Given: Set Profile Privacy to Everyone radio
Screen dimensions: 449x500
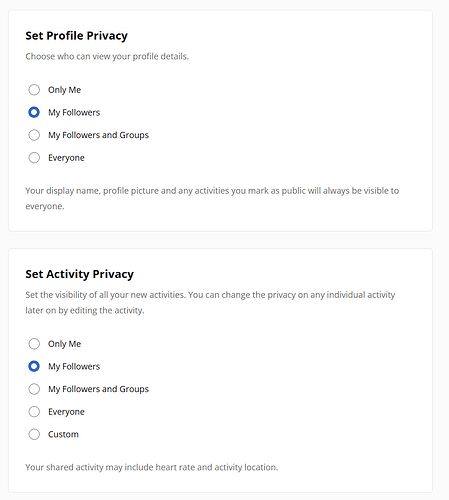Looking at the screenshot, I should click(34, 158).
